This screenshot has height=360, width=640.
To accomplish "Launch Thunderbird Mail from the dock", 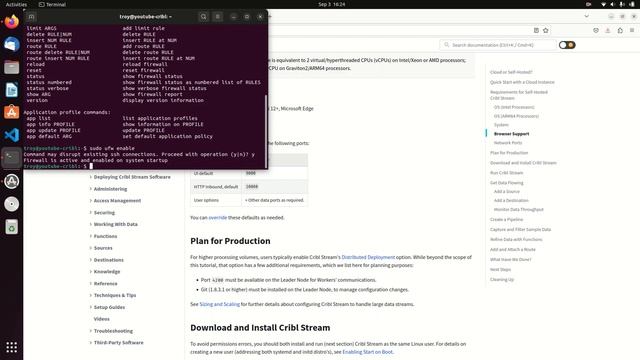I will tap(11, 44).
